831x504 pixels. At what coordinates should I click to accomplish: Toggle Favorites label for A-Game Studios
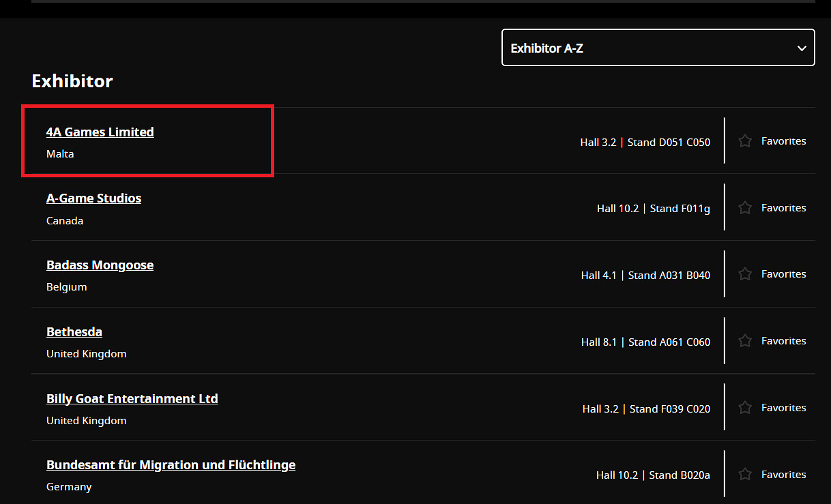click(783, 208)
